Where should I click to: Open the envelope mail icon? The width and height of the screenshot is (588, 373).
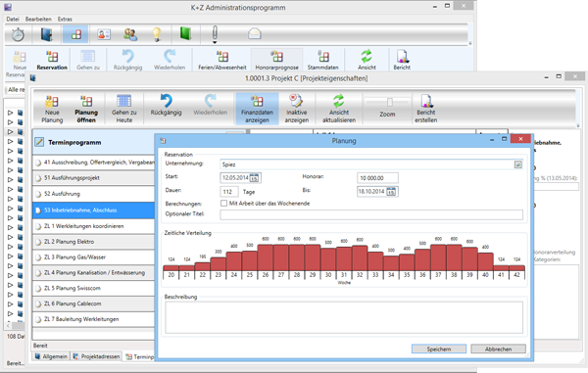pos(254,34)
